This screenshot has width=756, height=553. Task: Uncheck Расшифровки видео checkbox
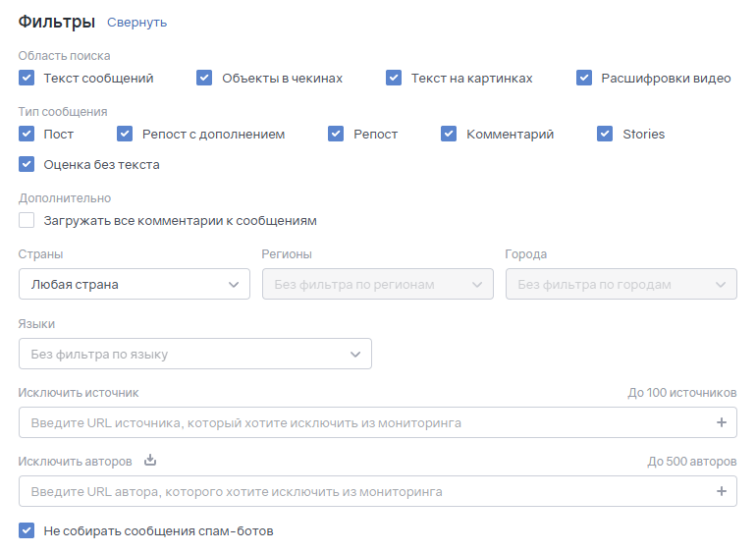pos(584,78)
